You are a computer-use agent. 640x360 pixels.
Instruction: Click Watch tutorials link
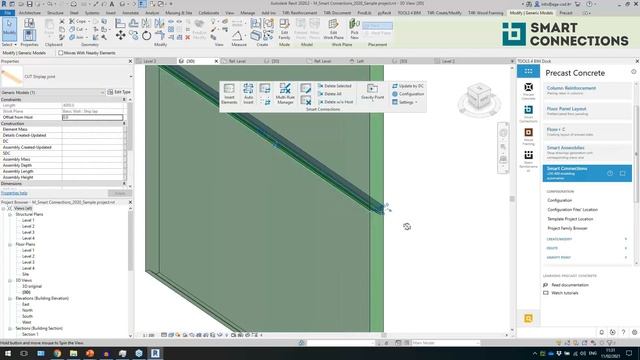564,293
